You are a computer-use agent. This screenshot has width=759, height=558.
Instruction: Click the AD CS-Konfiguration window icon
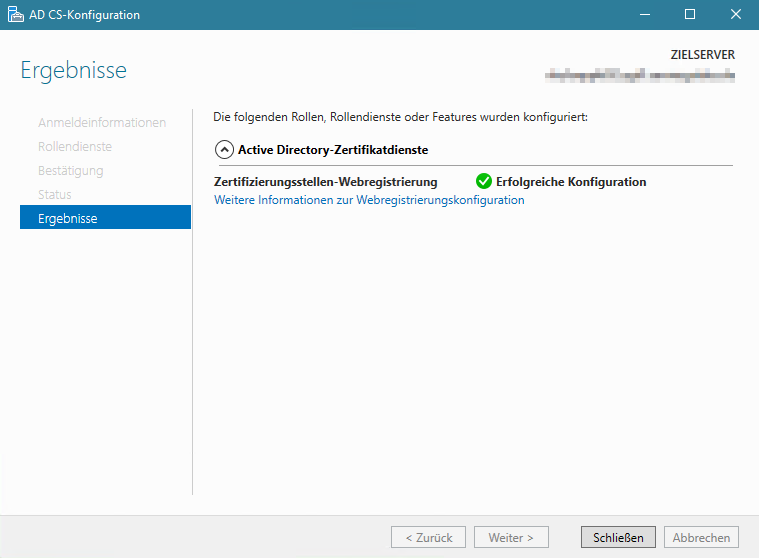[x=15, y=15]
